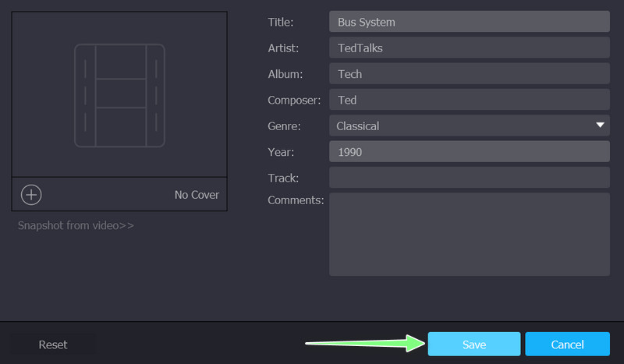Click the Genre label text

[284, 126]
